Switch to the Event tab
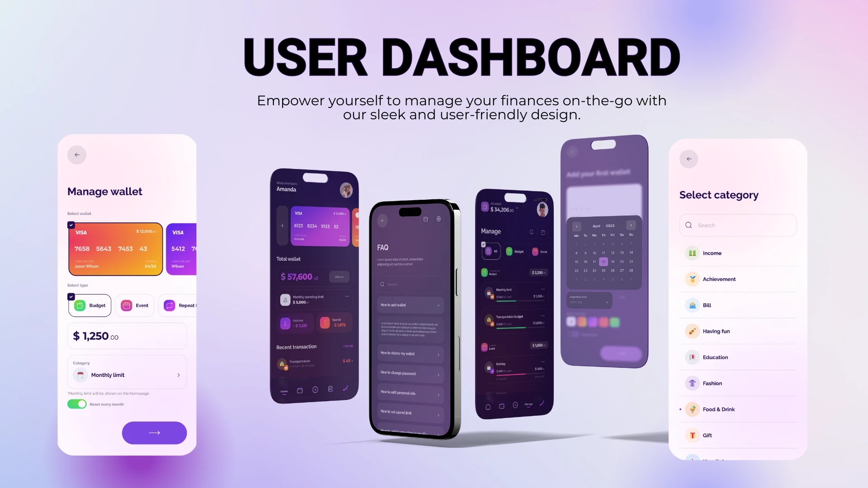 [x=135, y=305]
